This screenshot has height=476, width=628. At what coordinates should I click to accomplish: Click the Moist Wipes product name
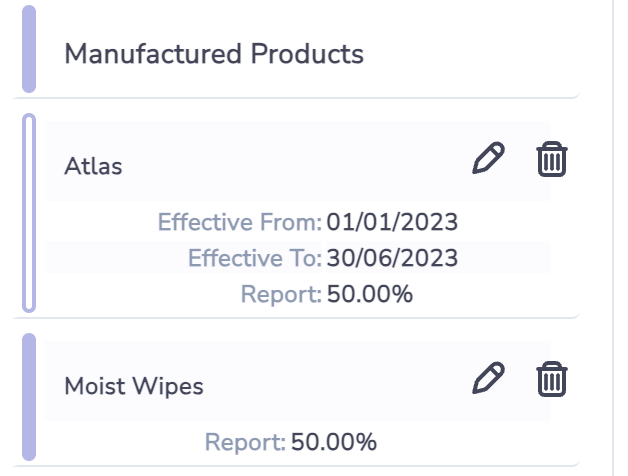pos(134,386)
